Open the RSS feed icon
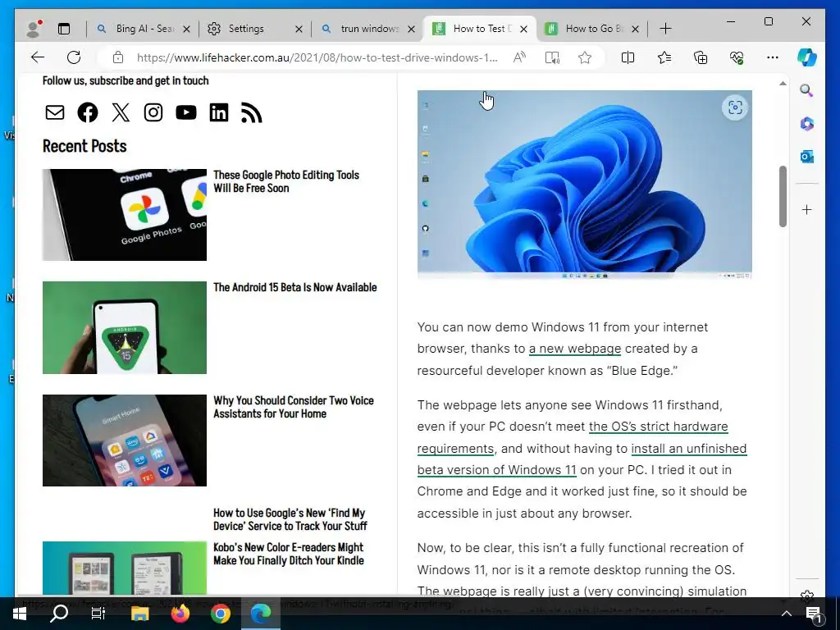Viewport: 840px width, 630px height. [251, 112]
